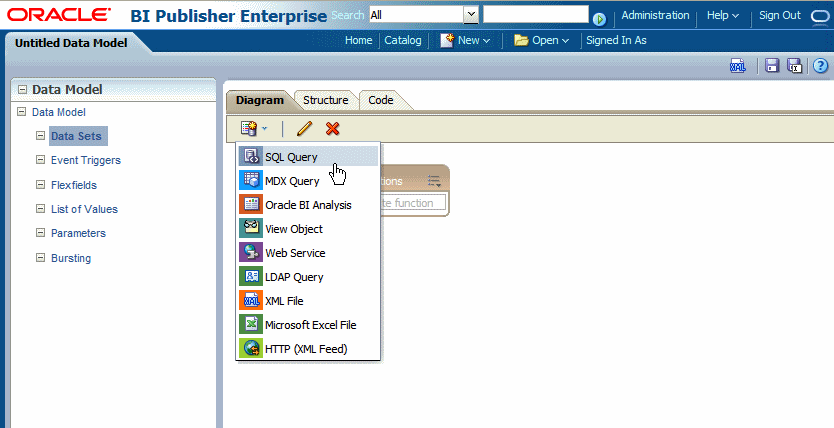Select Data Model root node
834x428 pixels.
(x=59, y=112)
